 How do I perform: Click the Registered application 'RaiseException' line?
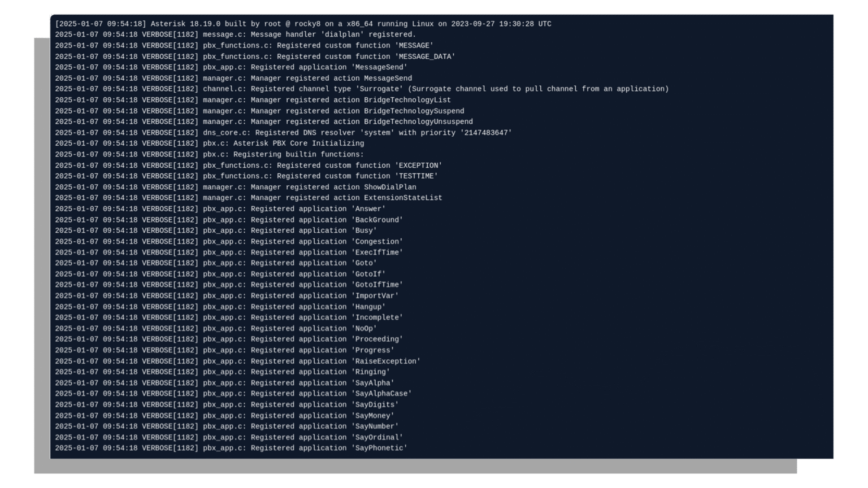pyautogui.click(x=238, y=361)
